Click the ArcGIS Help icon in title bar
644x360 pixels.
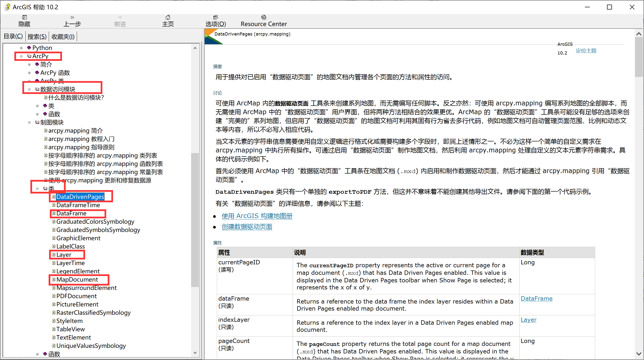7,7
